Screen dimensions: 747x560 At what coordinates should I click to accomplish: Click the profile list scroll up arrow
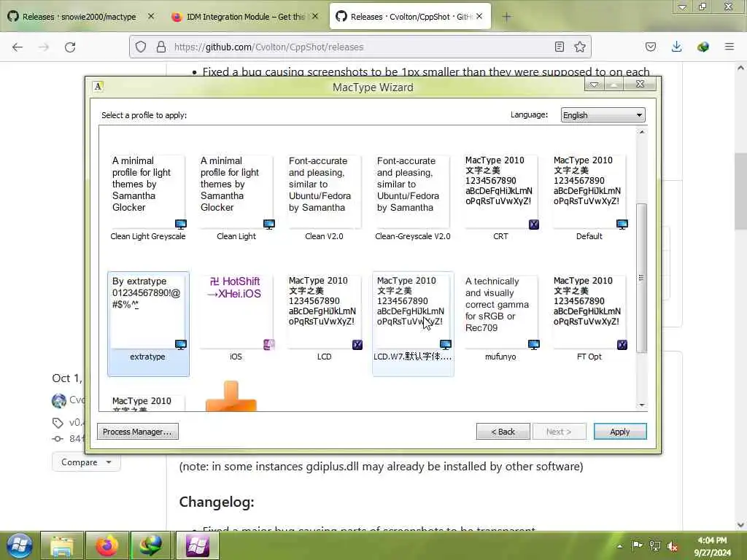pos(642,133)
